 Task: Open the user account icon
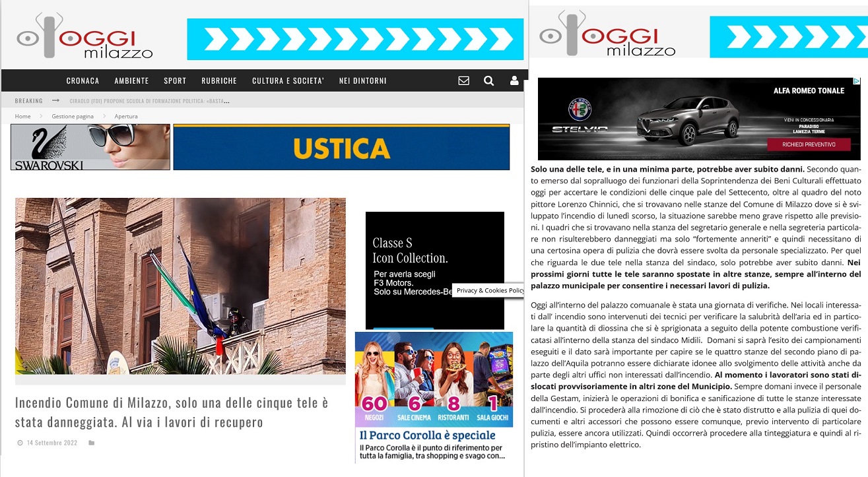pos(514,80)
